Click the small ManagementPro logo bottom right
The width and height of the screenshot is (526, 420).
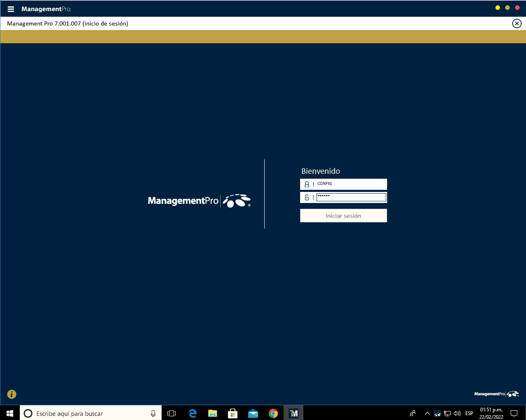tap(496, 394)
